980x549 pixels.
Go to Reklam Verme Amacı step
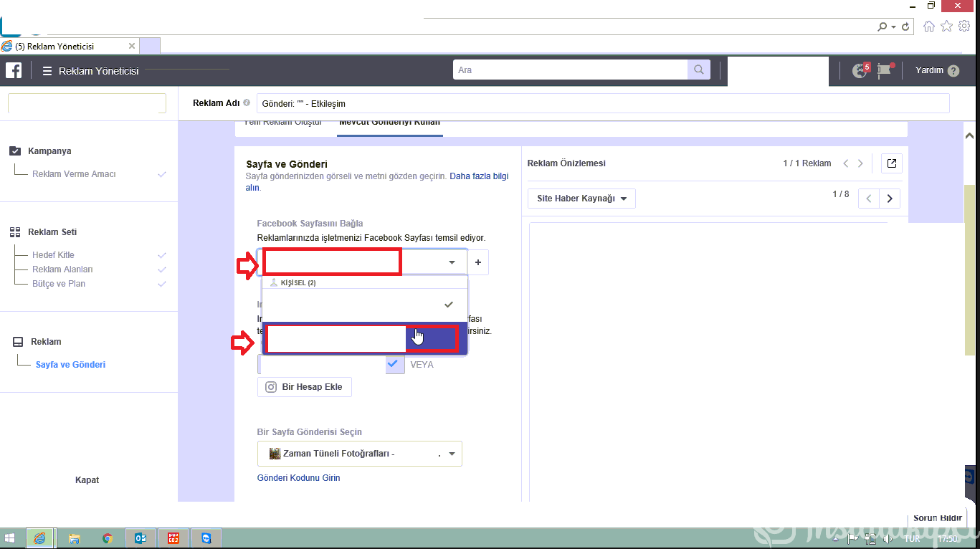[x=74, y=174]
